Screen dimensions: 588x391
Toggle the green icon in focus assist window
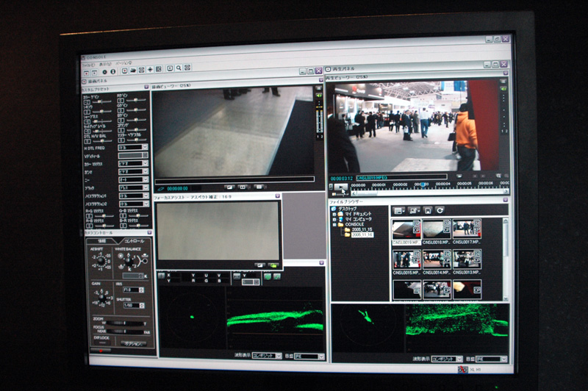tap(273, 265)
